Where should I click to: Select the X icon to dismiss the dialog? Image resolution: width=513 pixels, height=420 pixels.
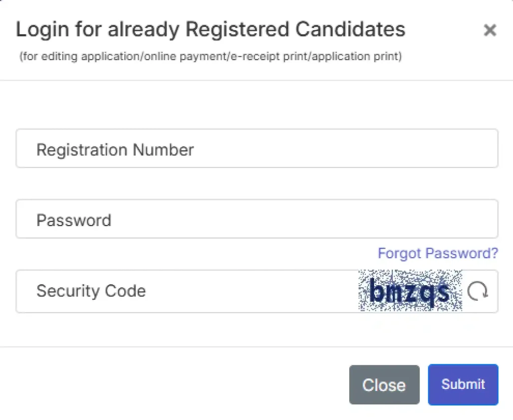click(x=489, y=31)
